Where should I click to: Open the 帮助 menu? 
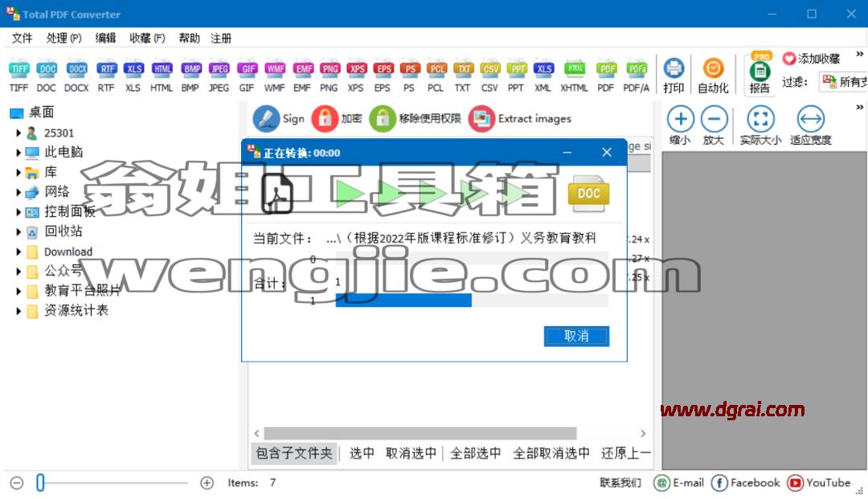point(189,39)
